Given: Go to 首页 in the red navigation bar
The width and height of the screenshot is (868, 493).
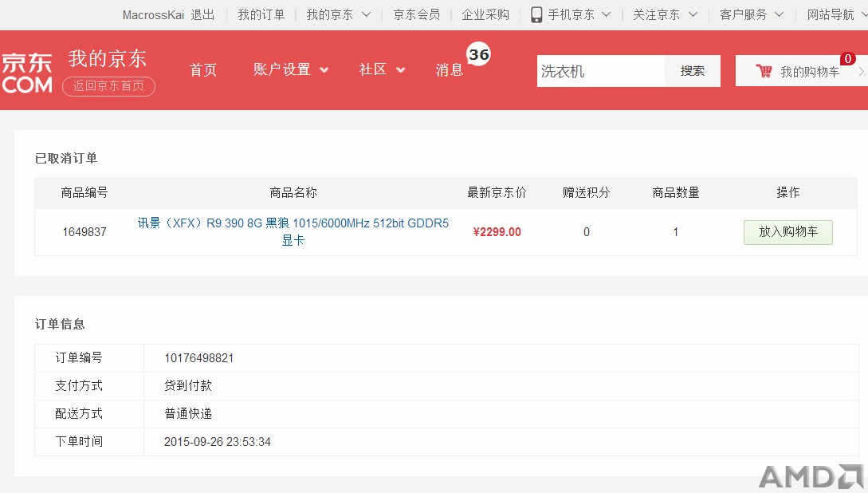Looking at the screenshot, I should pyautogui.click(x=203, y=69).
